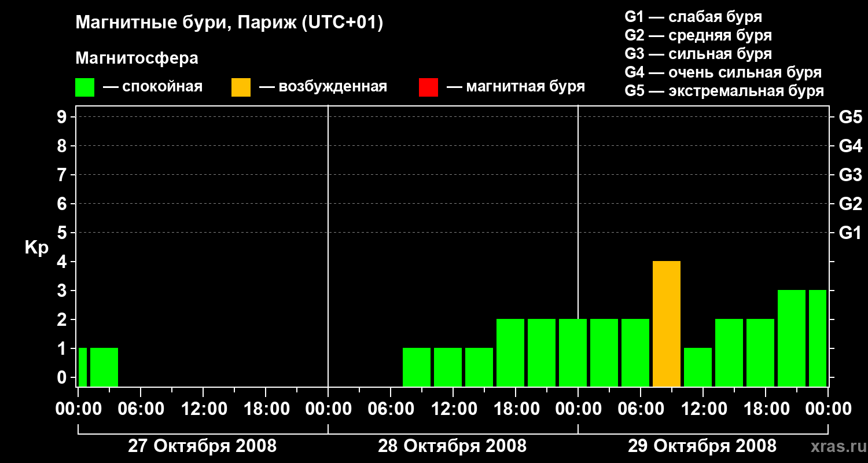Click the 'G1 — слабая буря' legend line
Image resolution: width=868 pixels, height=463 pixels.
pos(693,17)
